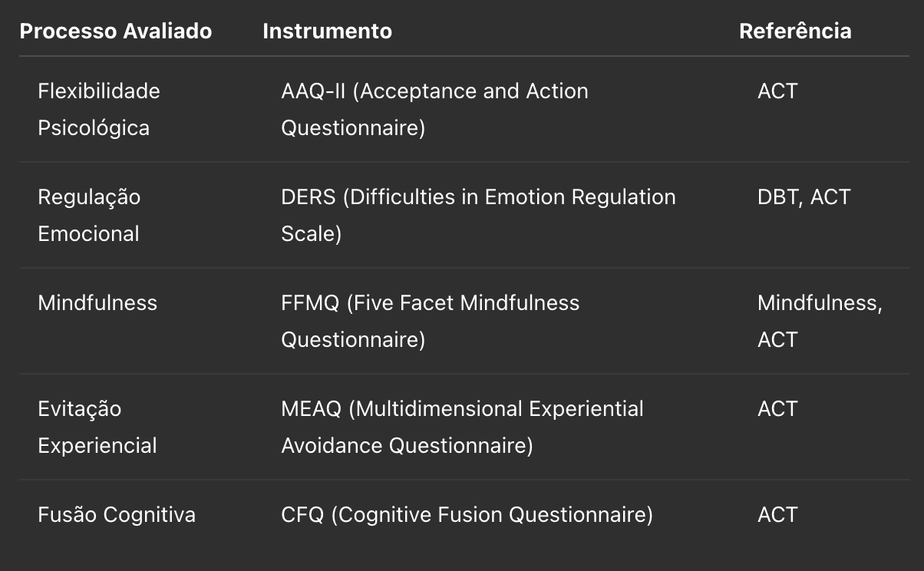Screen dimensions: 924x571
Task: Select the Flexibilidade Psicológica cell
Action: pyautogui.click(x=99, y=109)
